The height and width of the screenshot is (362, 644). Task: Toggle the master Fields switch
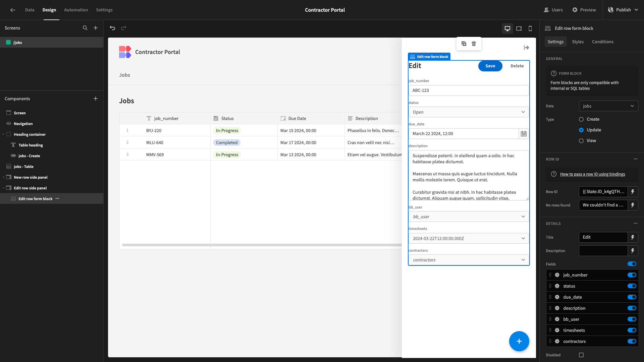point(632,264)
